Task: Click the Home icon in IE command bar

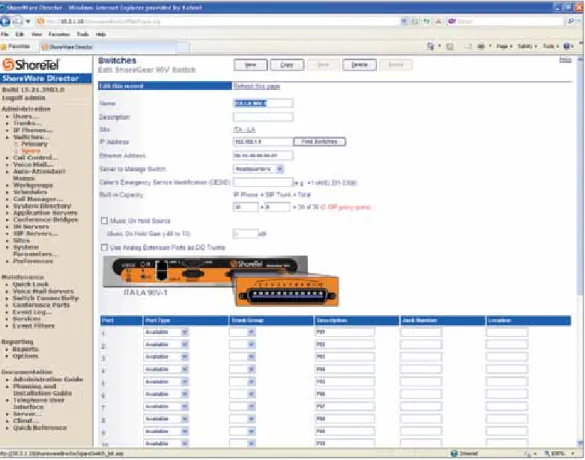Action: tap(431, 46)
